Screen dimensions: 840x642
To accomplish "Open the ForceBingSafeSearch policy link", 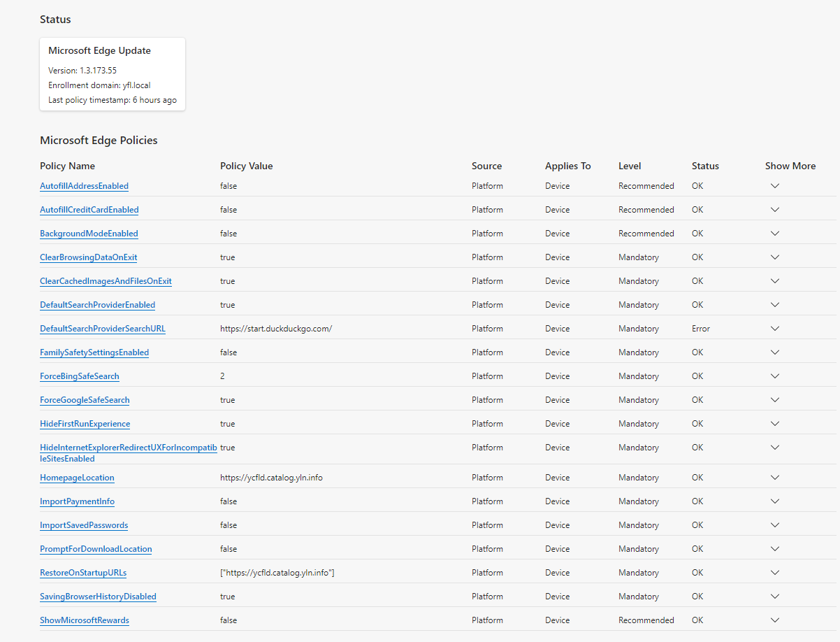I will [x=80, y=376].
